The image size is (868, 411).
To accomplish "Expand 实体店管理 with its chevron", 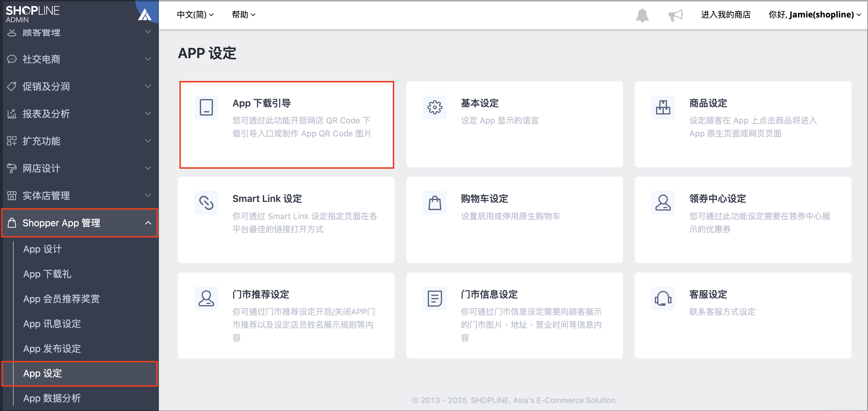I will tap(148, 195).
